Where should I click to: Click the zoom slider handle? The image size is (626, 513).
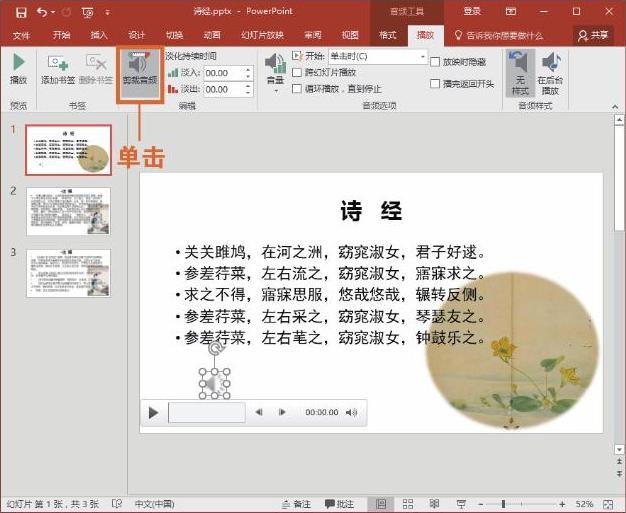[x=503, y=504]
